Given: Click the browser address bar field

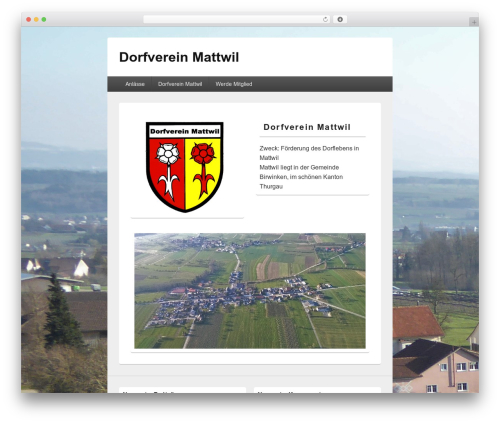Looking at the screenshot, I should pyautogui.click(x=237, y=19).
